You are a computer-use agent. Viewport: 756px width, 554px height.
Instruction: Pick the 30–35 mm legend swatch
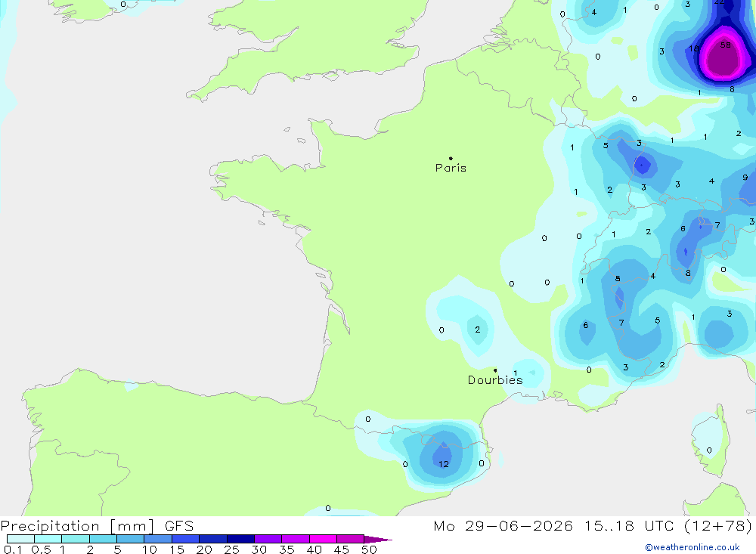click(x=268, y=539)
